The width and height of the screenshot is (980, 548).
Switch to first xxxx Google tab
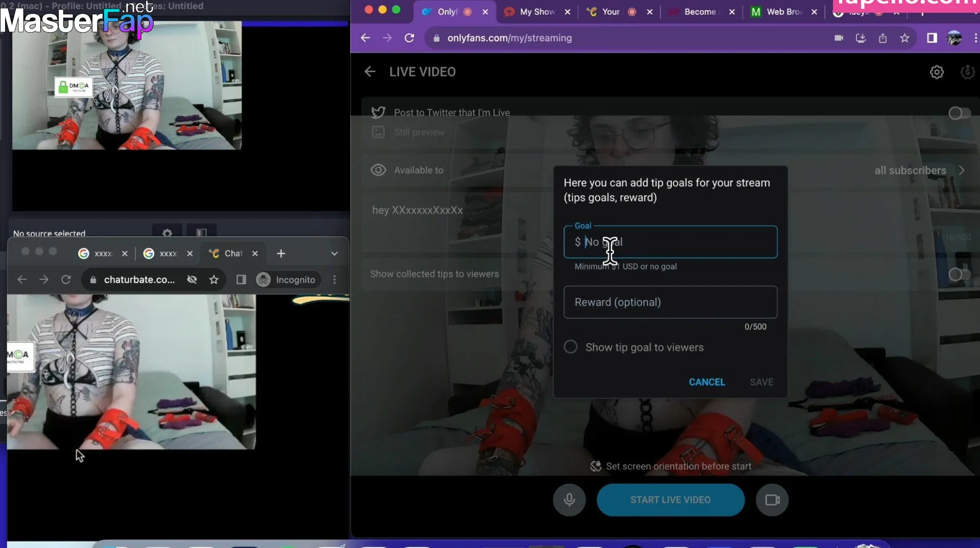click(103, 254)
